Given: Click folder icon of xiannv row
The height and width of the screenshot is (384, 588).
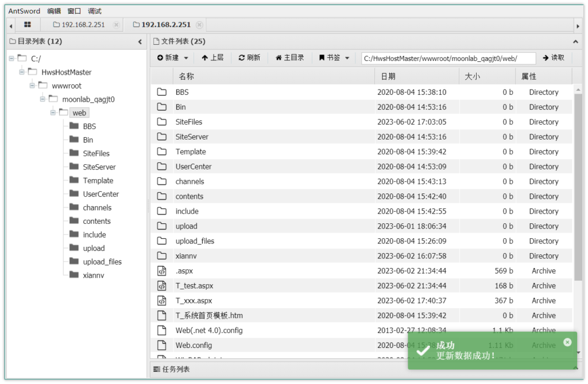Looking at the screenshot, I should (161, 256).
